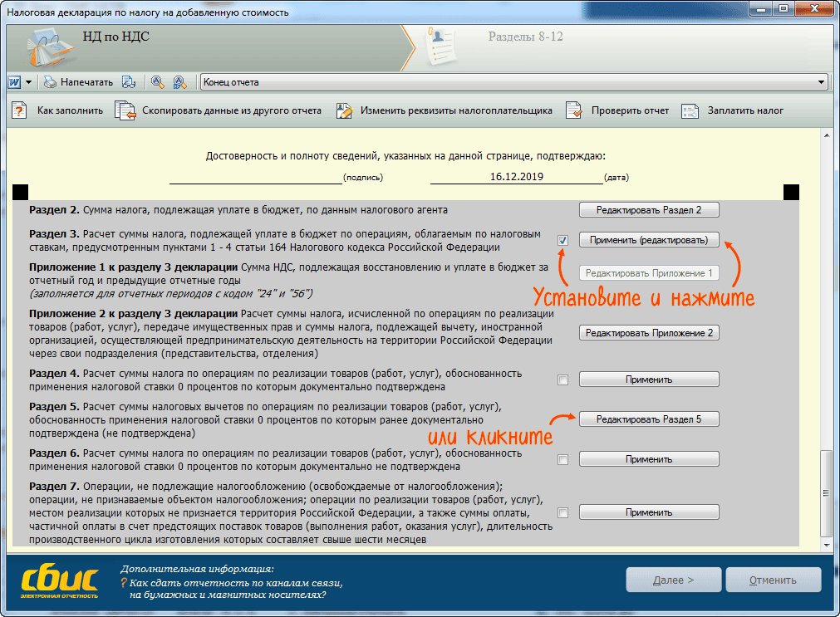Open Как заполнить help
Screen dimensions: 840x617
[x=58, y=110]
